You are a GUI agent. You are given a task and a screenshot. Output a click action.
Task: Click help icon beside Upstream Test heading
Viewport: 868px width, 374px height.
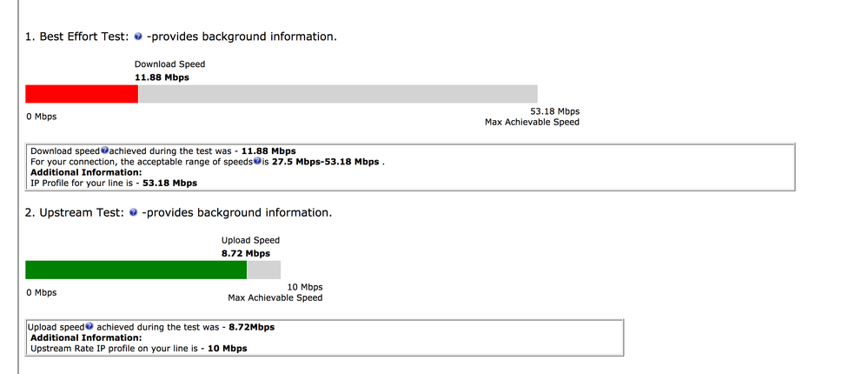point(133,213)
